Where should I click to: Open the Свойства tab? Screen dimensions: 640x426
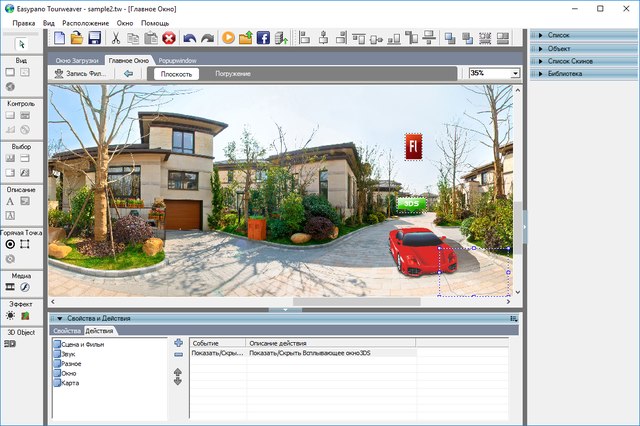pos(67,331)
